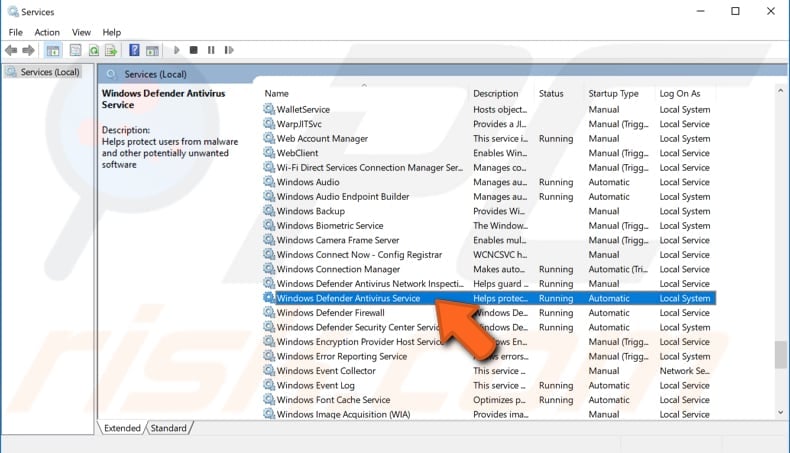
Task: Click the Forward arrow toolbar icon
Action: click(x=29, y=50)
